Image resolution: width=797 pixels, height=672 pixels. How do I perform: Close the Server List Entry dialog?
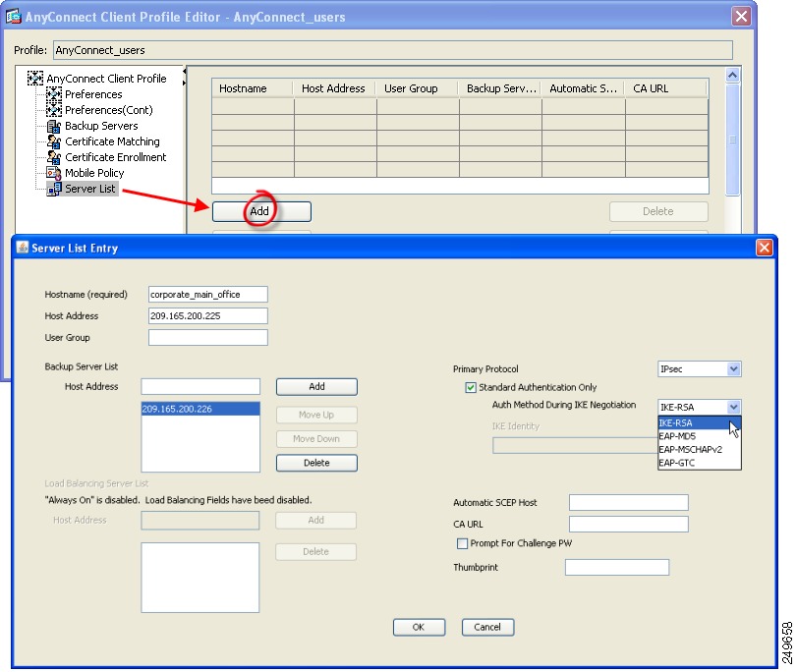tap(764, 248)
